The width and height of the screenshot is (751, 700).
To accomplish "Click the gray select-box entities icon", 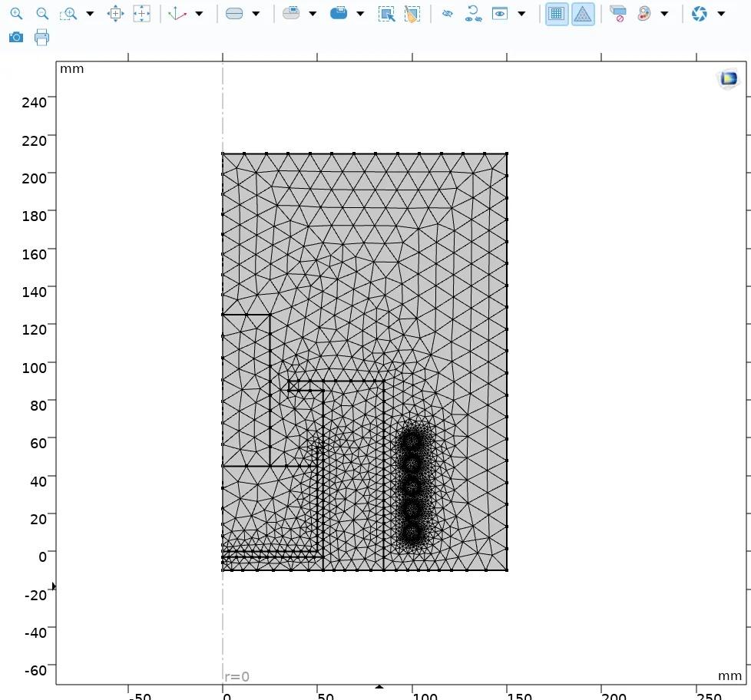I will click(291, 13).
